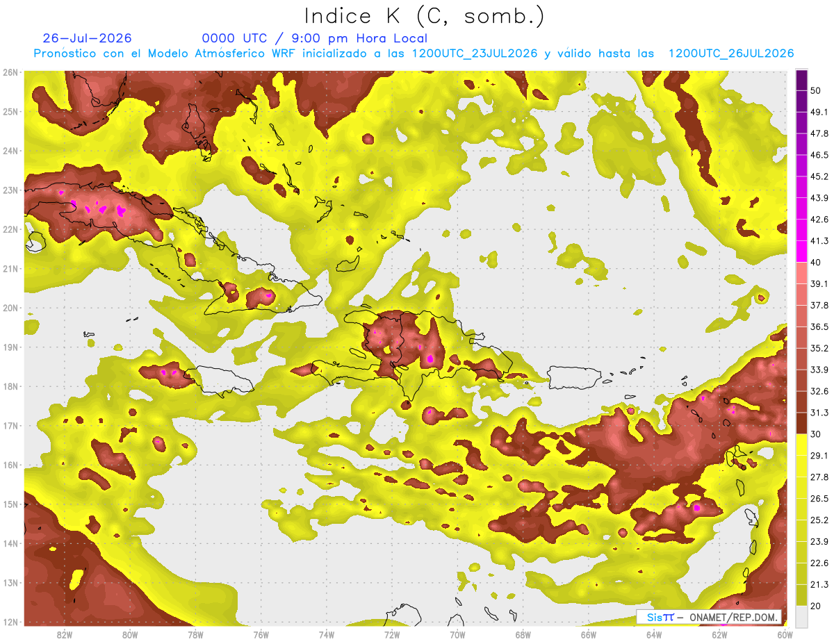
Task: Click the colorbar value '43.9'
Action: (x=819, y=198)
